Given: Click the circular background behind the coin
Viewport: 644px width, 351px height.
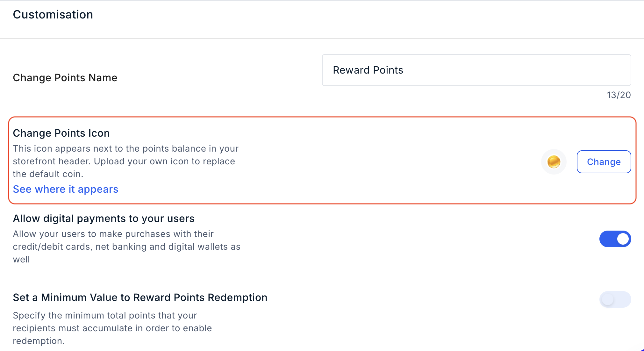Looking at the screenshot, I should 554,162.
